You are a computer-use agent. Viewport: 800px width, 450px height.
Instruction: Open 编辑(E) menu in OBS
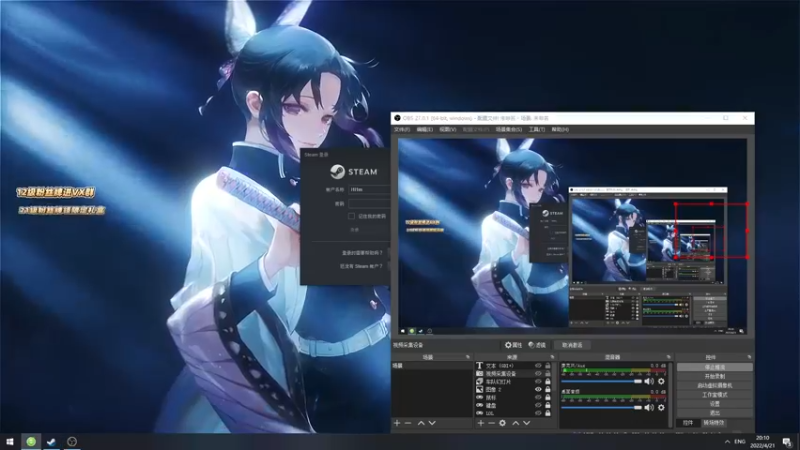pyautogui.click(x=424, y=130)
